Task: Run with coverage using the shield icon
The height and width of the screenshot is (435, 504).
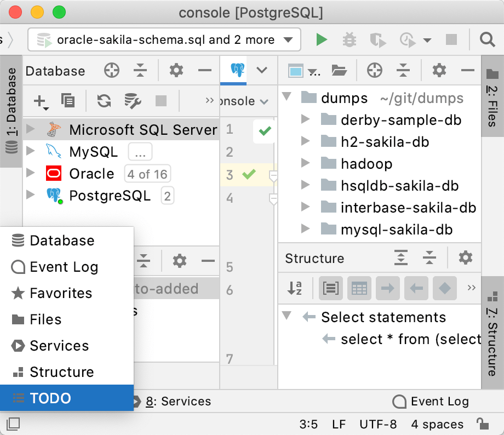Action: 377,40
